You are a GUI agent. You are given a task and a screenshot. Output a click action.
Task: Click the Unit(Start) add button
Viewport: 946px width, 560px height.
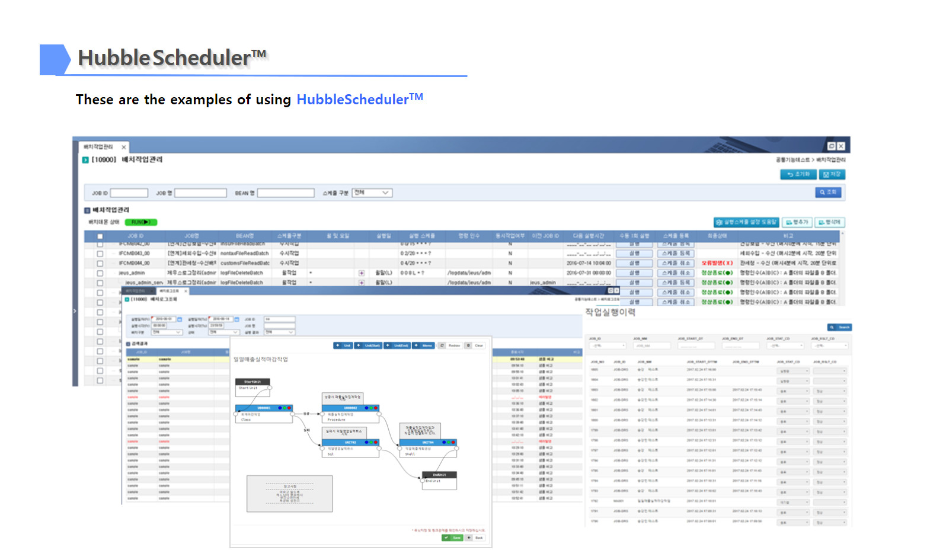point(369,345)
